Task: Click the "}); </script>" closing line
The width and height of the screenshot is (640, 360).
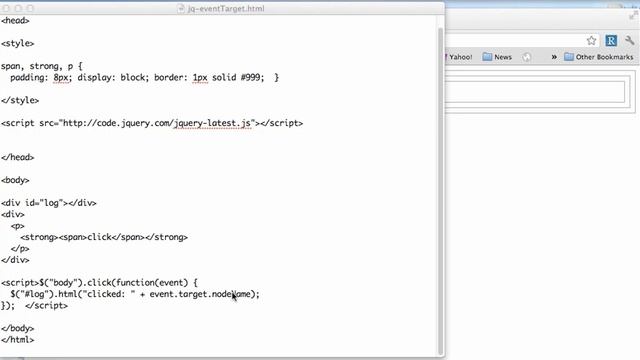Action: [34, 306]
